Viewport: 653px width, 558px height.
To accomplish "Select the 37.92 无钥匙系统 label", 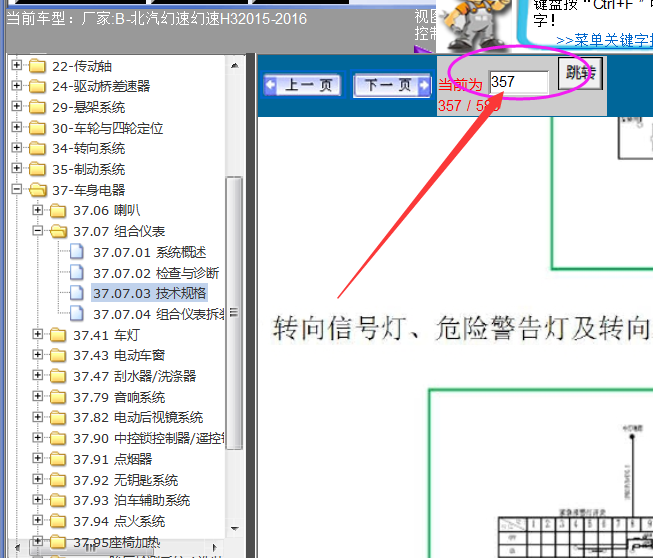I will click(125, 481).
